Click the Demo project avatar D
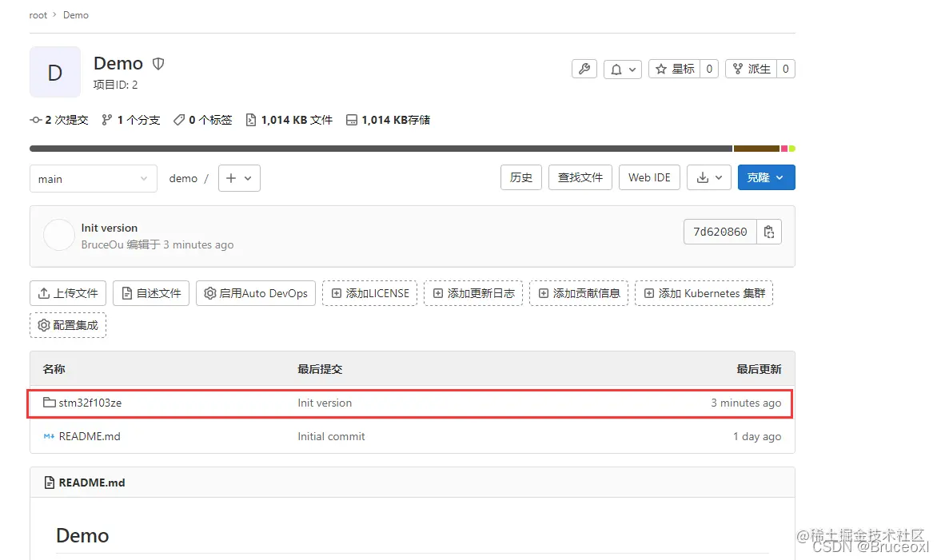Viewport: 941px width, 560px height. pyautogui.click(x=54, y=72)
